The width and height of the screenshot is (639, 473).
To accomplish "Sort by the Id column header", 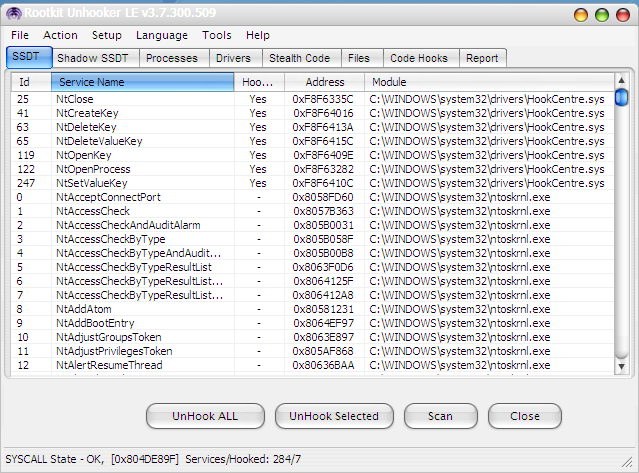I will [31, 82].
